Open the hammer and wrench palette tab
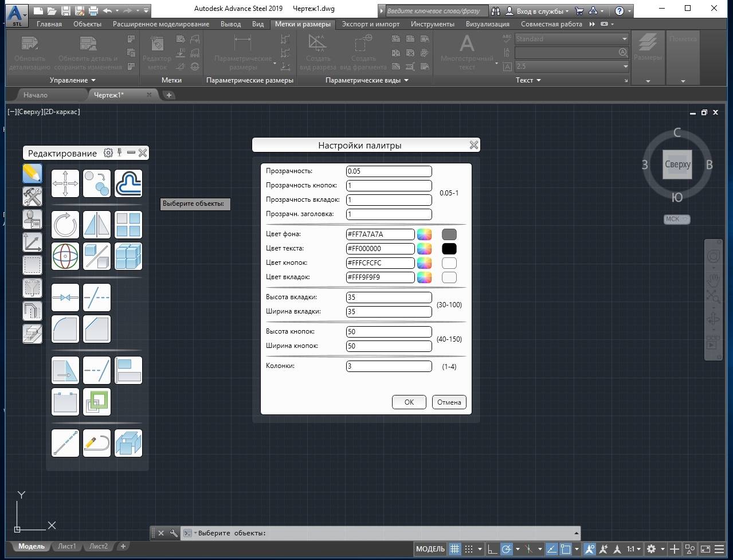Viewport: 733px width, 560px height. [32, 197]
